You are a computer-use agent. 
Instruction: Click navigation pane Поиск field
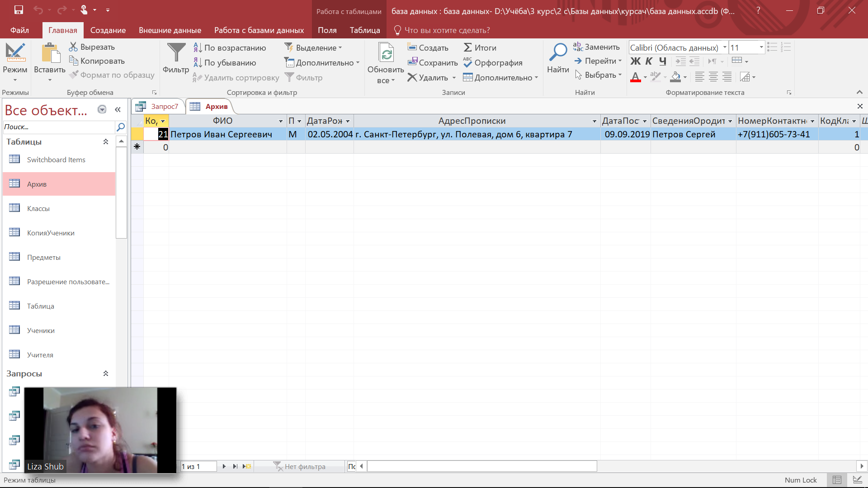point(59,127)
